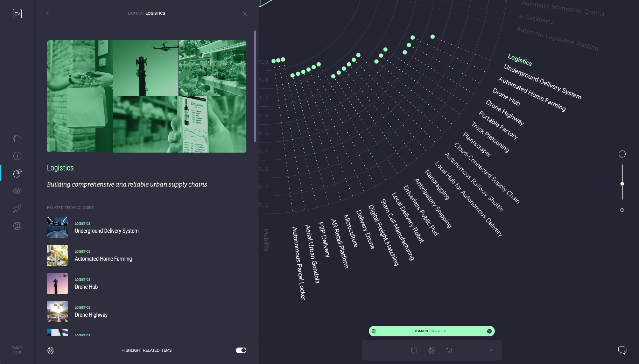Open the Underground Delivery System related technology
The width and height of the screenshot is (639, 364).
click(x=106, y=231)
